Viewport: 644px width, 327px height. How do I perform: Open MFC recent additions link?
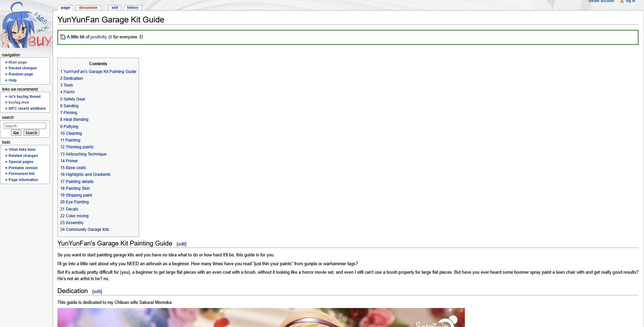coord(27,108)
